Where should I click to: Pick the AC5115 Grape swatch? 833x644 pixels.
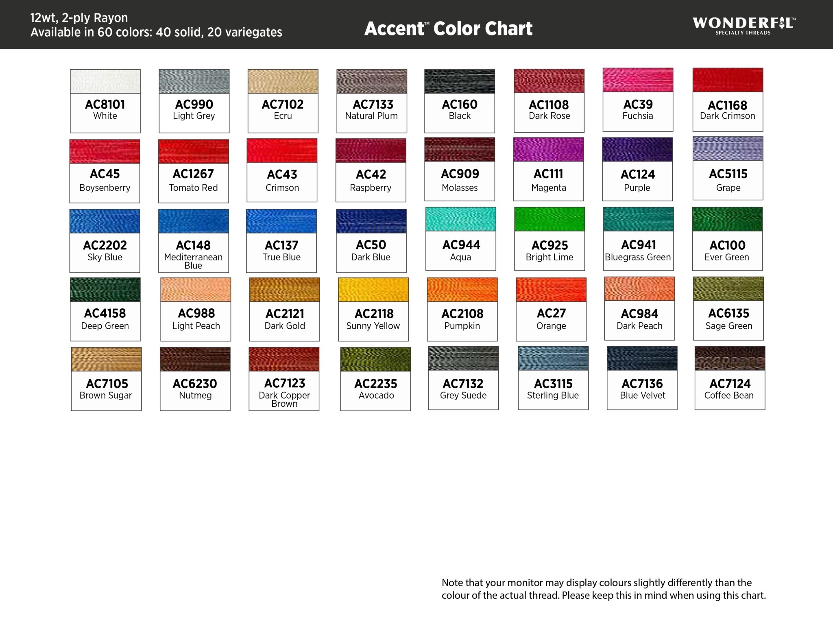[x=728, y=168]
